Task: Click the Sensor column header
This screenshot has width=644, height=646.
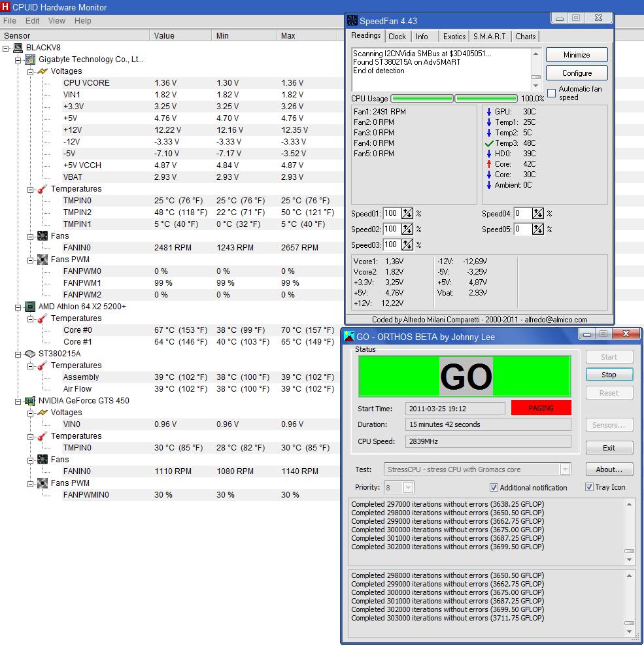Action: coord(75,36)
